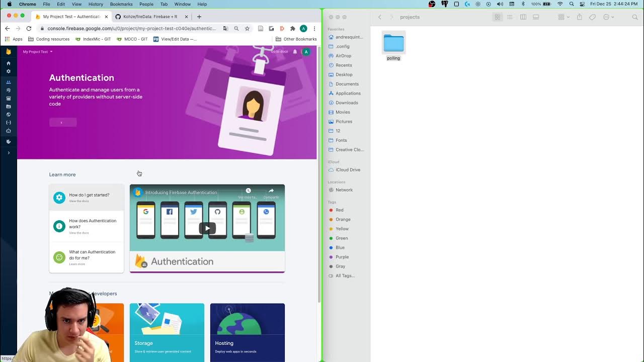Open the Apple menu
The image size is (644, 362).
click(9, 4)
